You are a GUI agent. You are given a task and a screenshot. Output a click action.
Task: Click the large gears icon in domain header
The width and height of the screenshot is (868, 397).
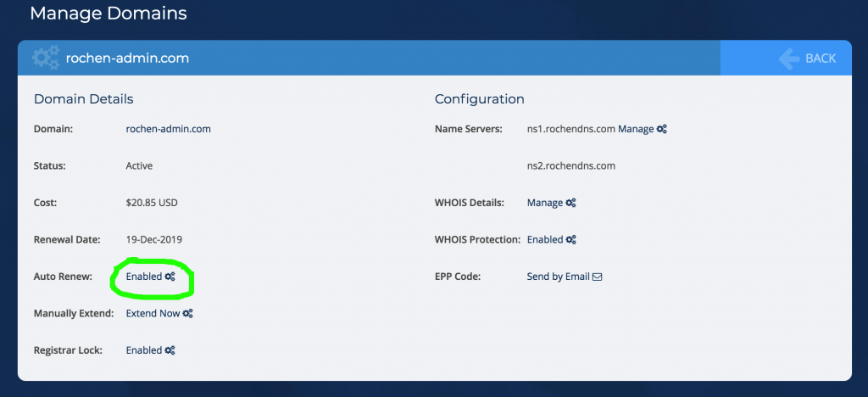46,58
